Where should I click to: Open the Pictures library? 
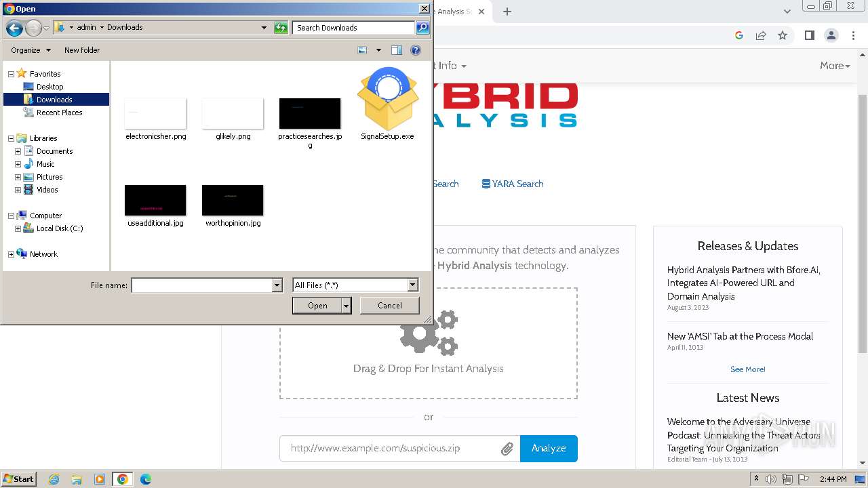(50, 177)
